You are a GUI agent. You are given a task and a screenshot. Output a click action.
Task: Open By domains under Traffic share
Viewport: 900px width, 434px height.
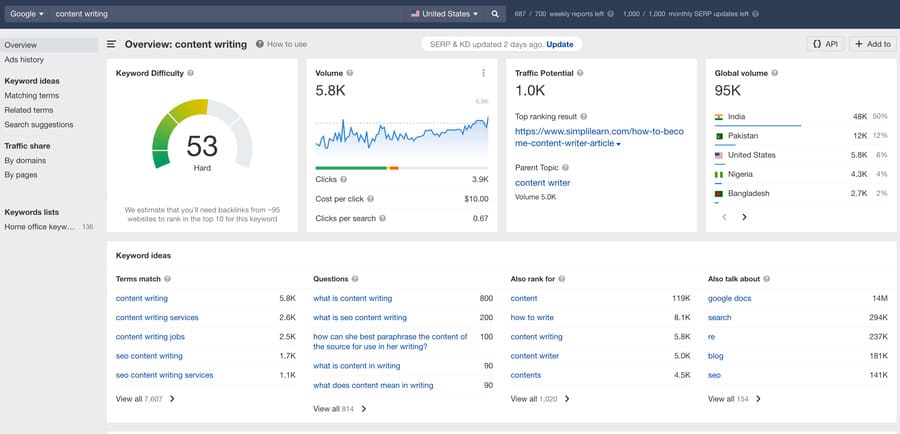(x=25, y=161)
